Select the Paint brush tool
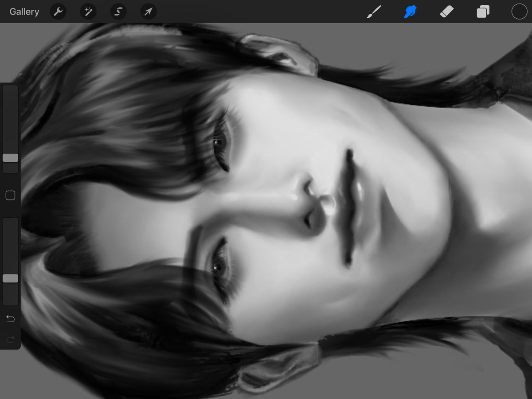The height and width of the screenshot is (399, 532). click(374, 12)
